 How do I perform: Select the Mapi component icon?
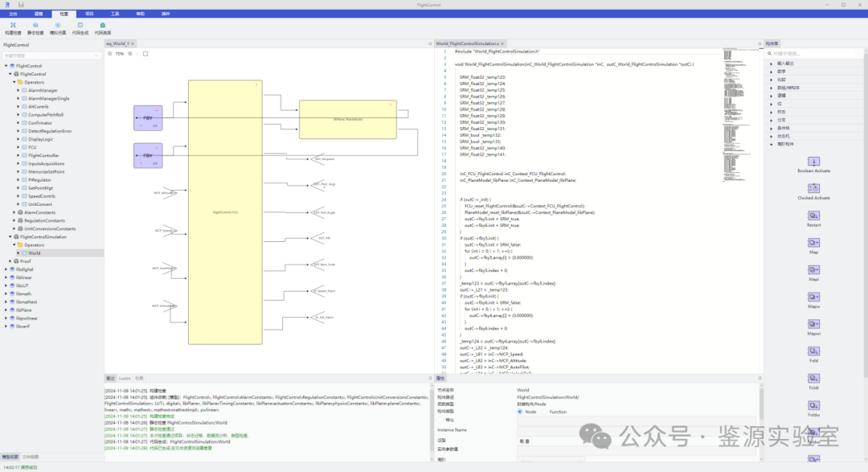point(813,270)
